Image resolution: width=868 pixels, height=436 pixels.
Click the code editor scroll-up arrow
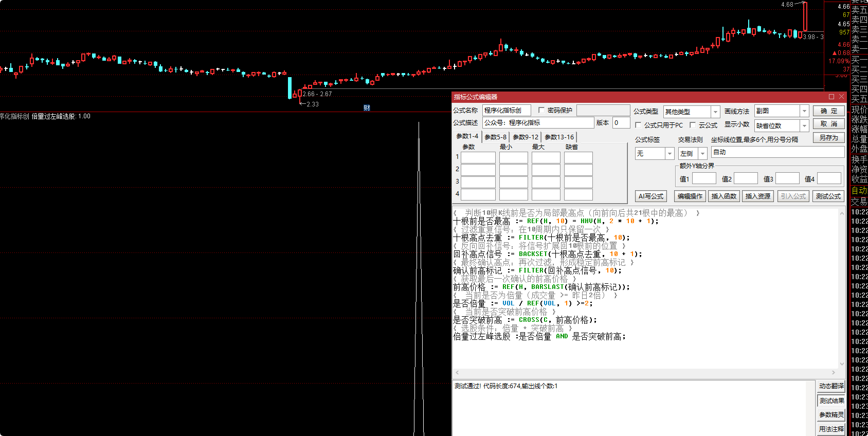click(x=842, y=212)
